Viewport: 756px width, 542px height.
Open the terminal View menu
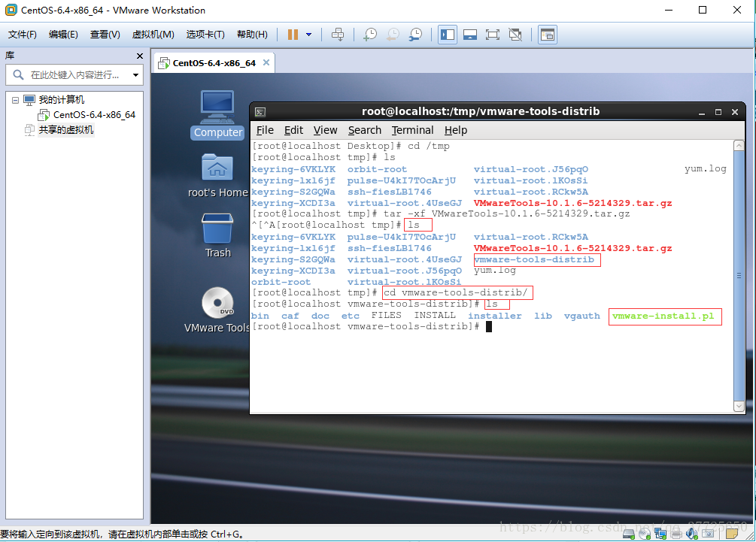(x=326, y=130)
